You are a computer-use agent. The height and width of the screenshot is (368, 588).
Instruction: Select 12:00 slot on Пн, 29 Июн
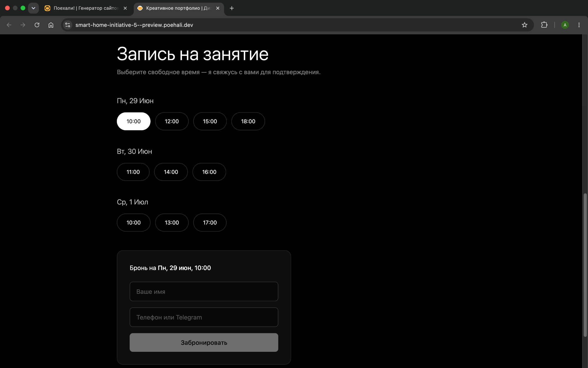pos(172,121)
